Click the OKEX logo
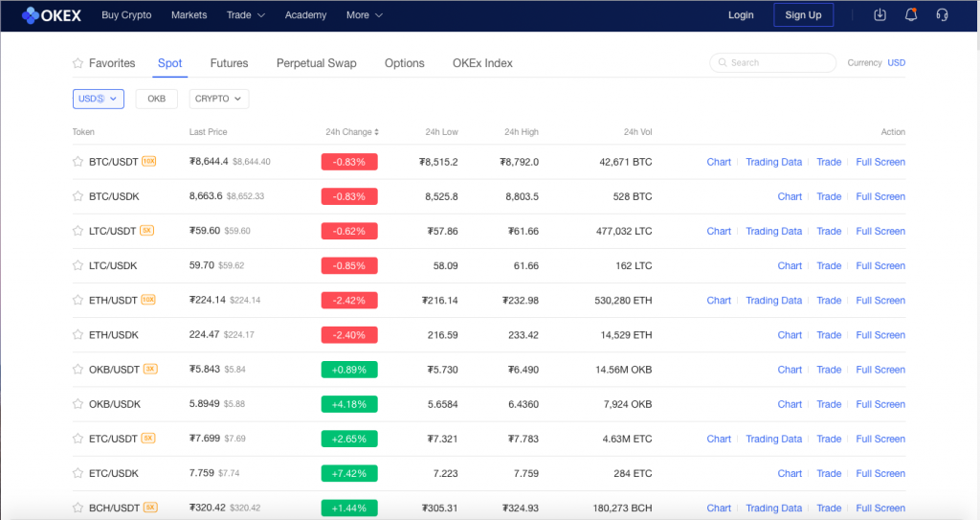This screenshot has height=520, width=980. (52, 15)
